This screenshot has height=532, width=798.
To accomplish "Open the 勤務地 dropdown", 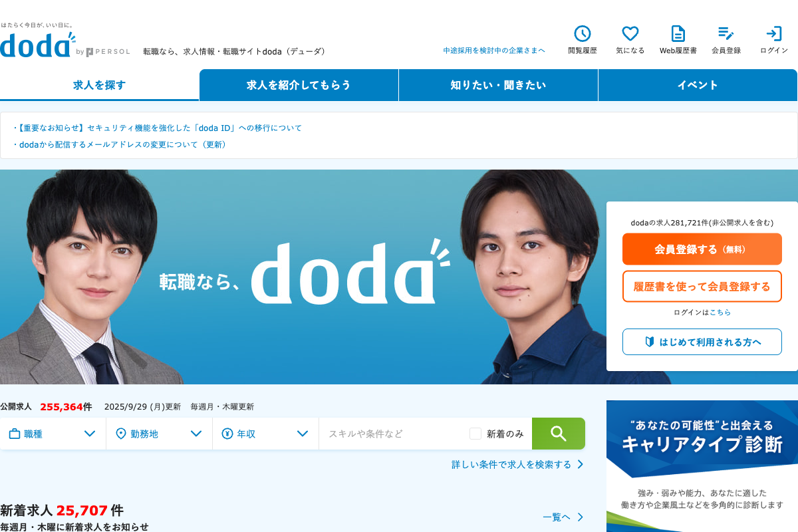I will [160, 434].
